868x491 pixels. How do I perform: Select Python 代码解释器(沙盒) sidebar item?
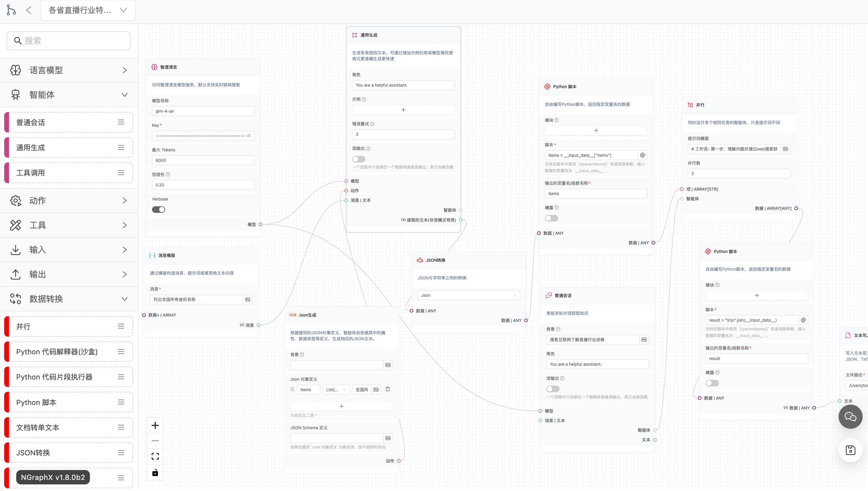coord(69,352)
